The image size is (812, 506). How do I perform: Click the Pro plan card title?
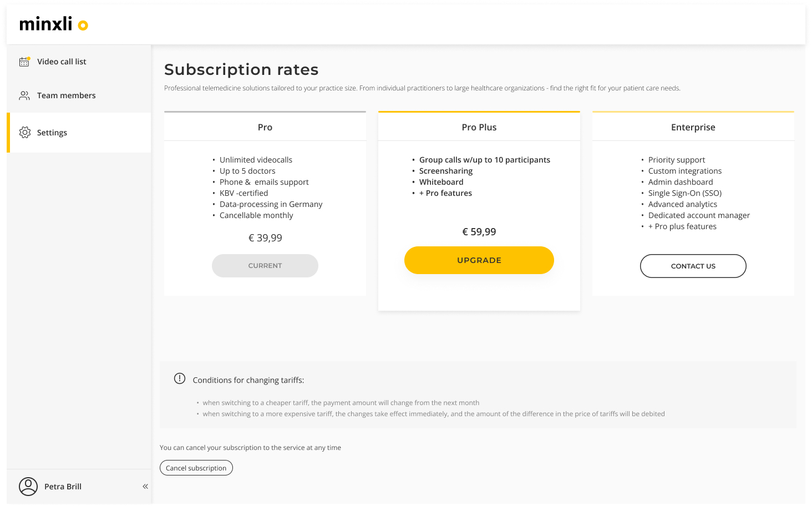tap(265, 127)
